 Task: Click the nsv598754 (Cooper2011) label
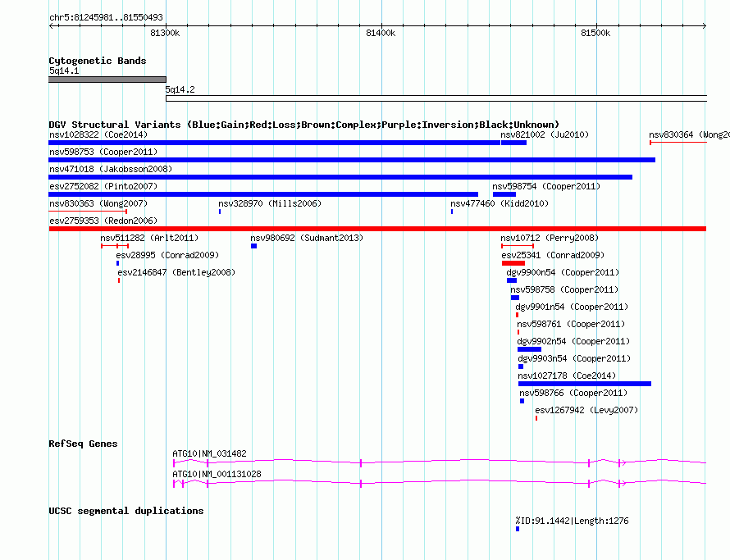coord(546,186)
